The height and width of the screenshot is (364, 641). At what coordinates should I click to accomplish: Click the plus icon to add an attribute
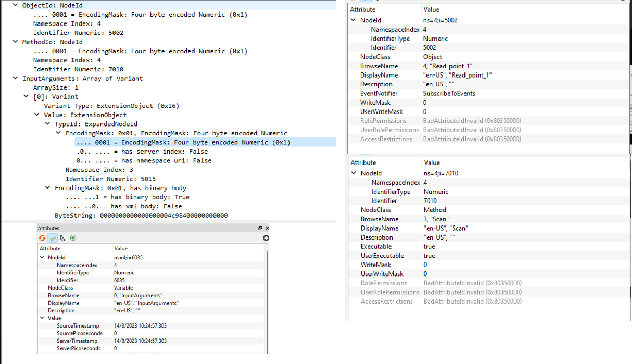[x=265, y=237]
